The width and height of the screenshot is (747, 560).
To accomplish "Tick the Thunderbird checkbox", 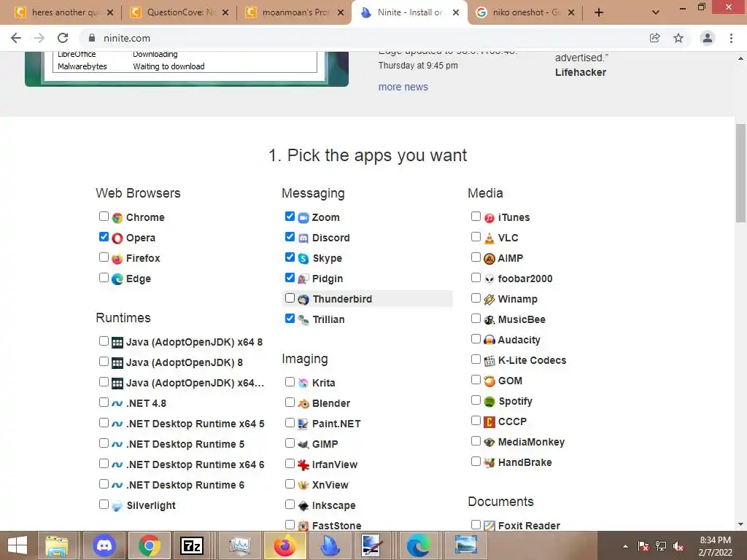I will [x=290, y=298].
